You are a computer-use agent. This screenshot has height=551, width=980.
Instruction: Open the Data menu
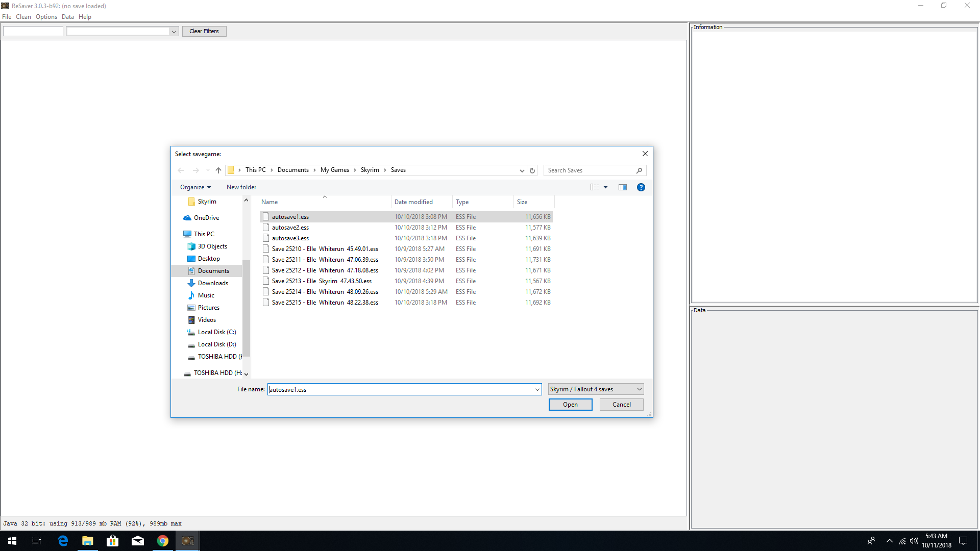[67, 16]
